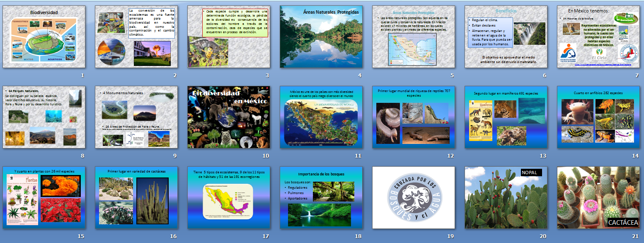Click the slide number 21 label
This screenshot has width=644, height=243.
click(635, 236)
